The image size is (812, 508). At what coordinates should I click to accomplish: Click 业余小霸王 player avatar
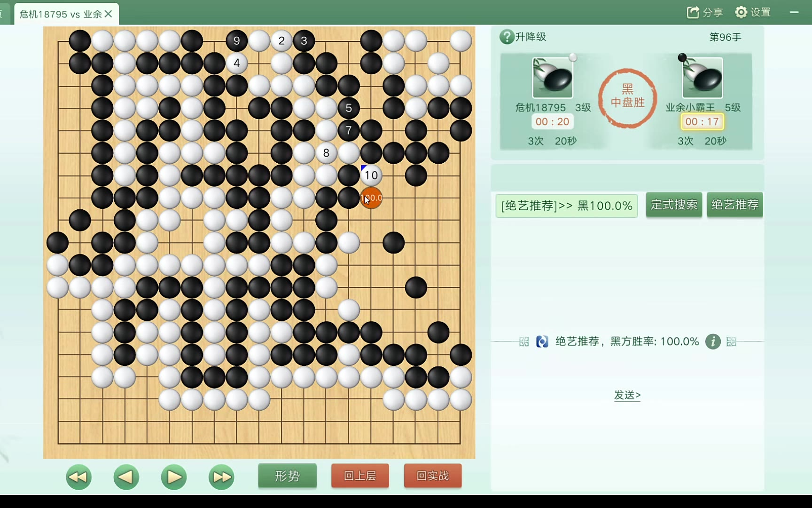point(702,78)
